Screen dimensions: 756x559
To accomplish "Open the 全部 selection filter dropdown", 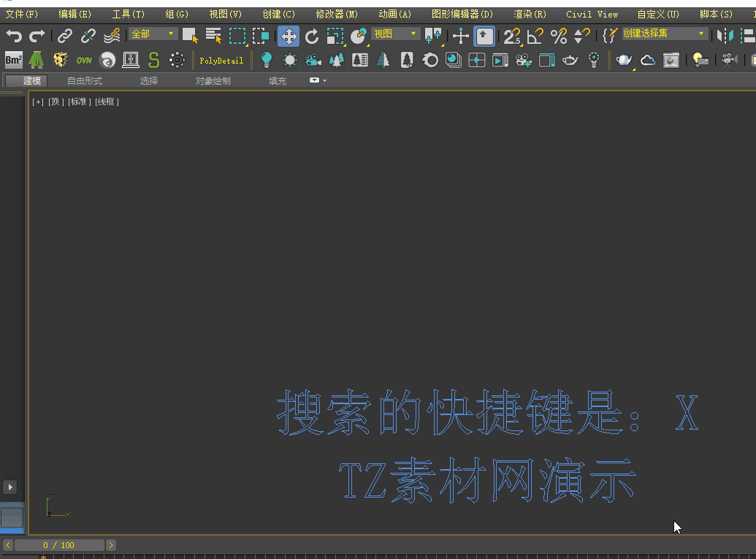I will click(x=153, y=34).
